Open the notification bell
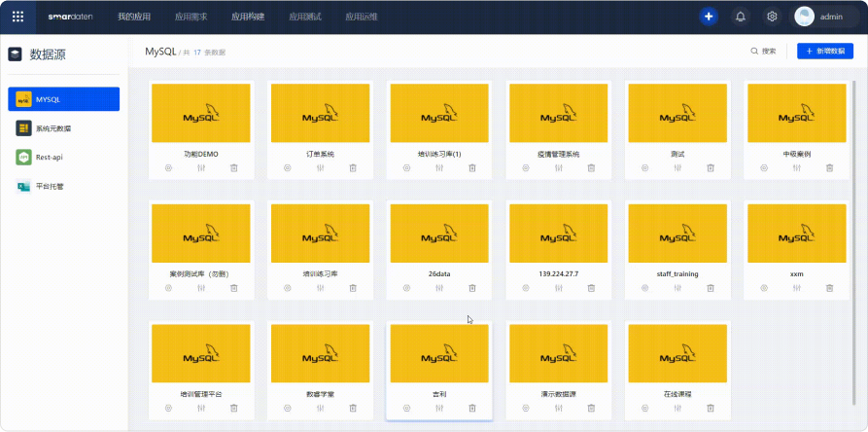Screen dimensions: 868x432 pyautogui.click(x=741, y=17)
